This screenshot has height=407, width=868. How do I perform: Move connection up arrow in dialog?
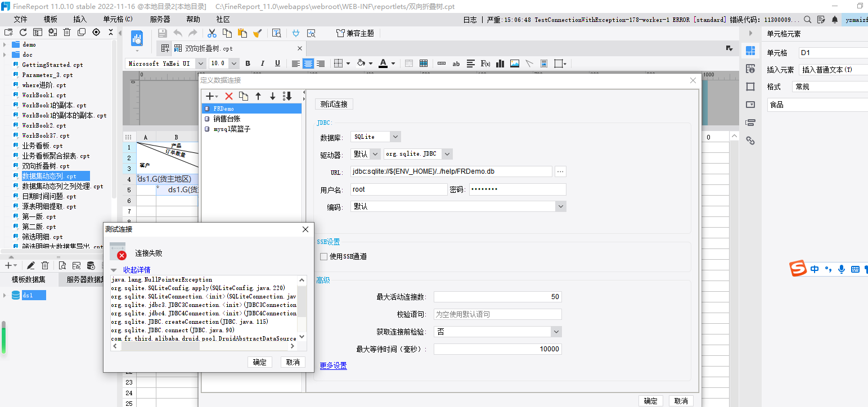click(258, 97)
